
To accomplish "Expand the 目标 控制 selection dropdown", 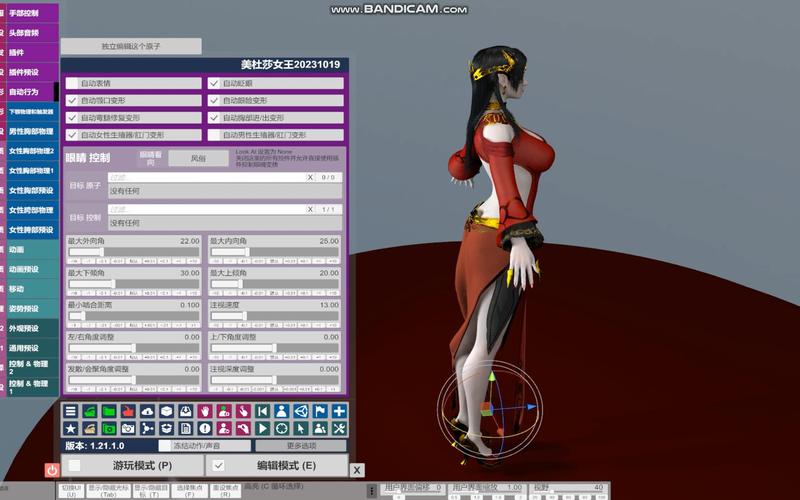I will [x=225, y=222].
